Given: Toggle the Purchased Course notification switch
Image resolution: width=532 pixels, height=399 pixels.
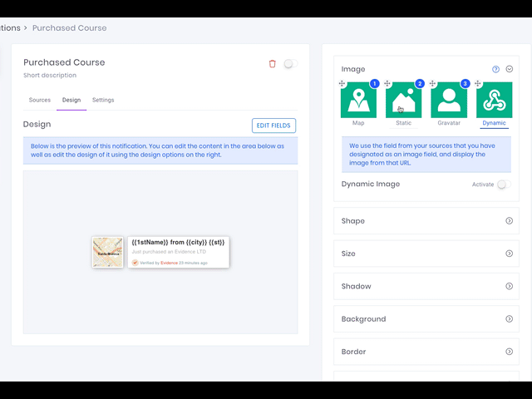Looking at the screenshot, I should tap(290, 63).
